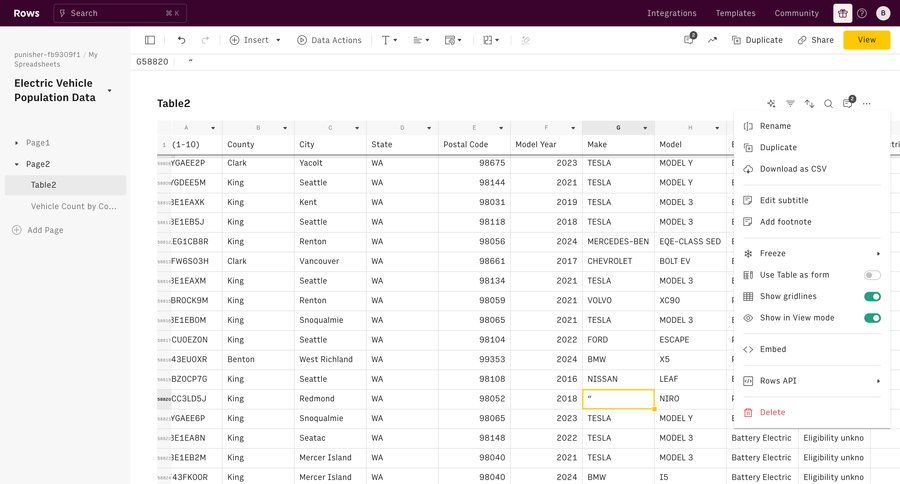
Task: Click the postal code 99353 cell
Action: (x=474, y=359)
